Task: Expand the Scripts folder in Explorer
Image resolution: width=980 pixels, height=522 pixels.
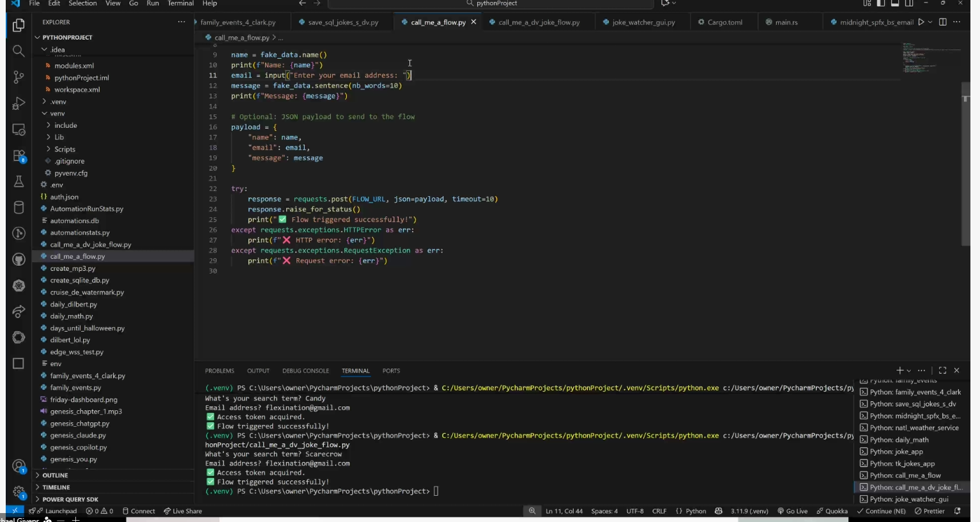Action: (65, 150)
